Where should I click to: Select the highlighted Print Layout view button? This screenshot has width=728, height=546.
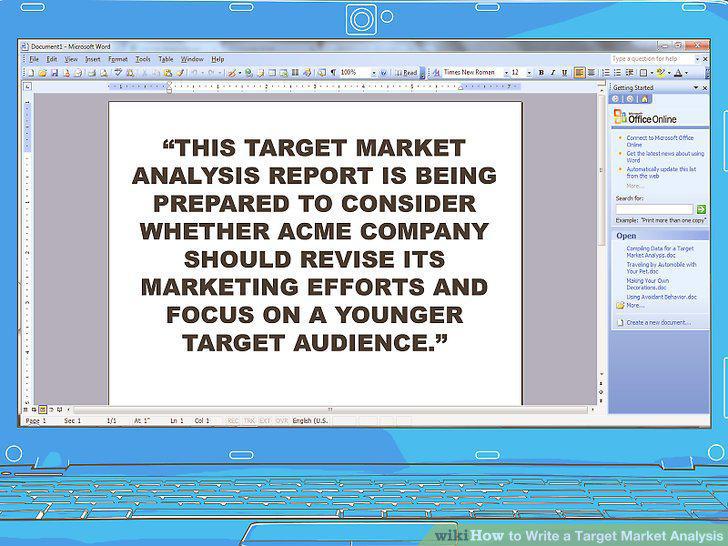tap(42, 410)
